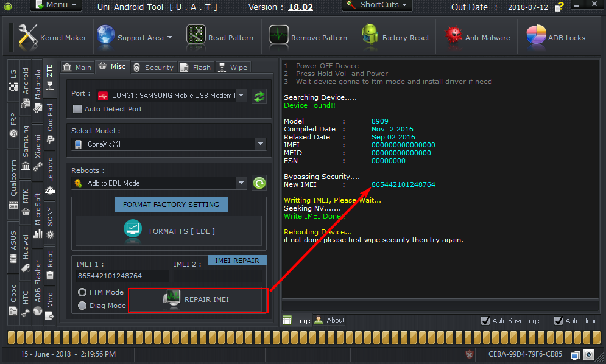
Task: Open the Menu dropdown
Action: pyautogui.click(x=56, y=5)
